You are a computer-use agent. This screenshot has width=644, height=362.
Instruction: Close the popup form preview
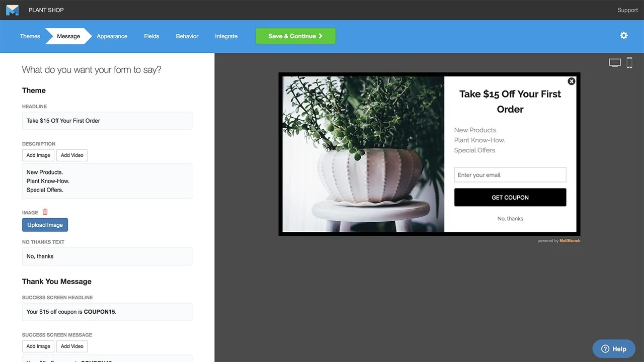point(571,81)
